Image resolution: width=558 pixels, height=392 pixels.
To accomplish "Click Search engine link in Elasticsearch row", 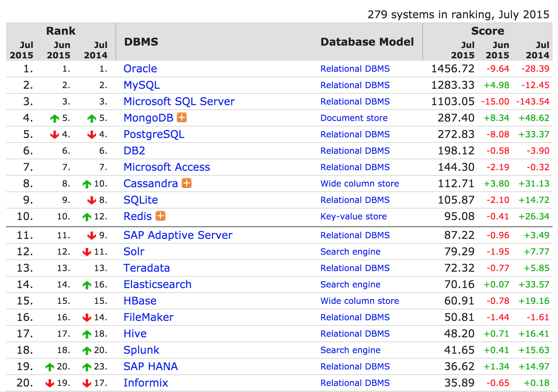I will 350,284.
